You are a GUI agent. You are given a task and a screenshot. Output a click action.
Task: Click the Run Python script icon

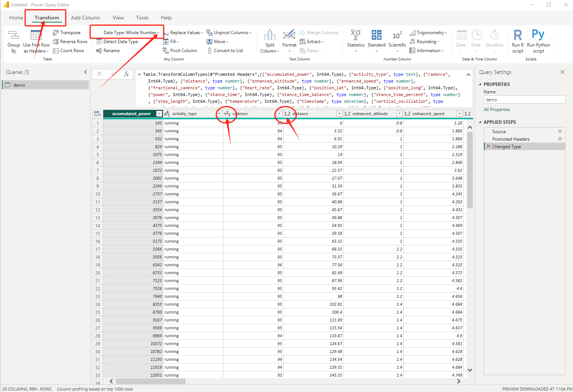point(538,35)
